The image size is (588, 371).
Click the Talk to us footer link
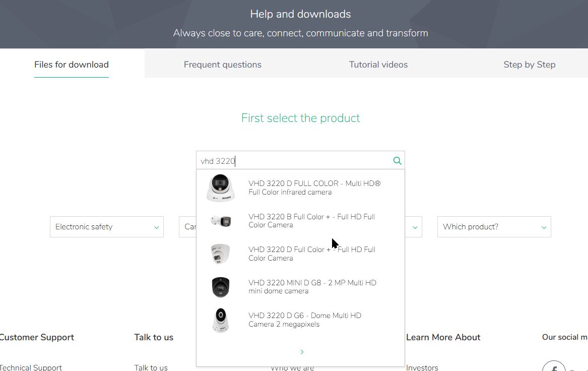click(x=151, y=367)
